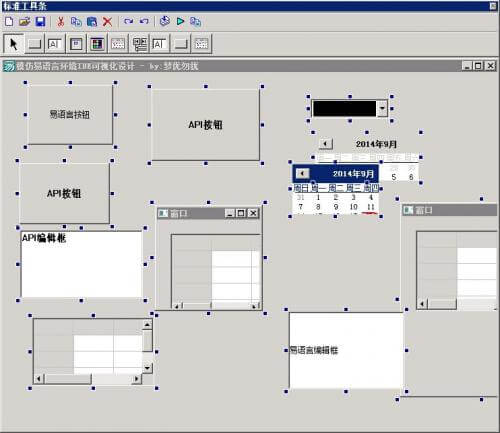Select the window frame component tool
The width and height of the screenshot is (500, 433).
click(x=76, y=44)
